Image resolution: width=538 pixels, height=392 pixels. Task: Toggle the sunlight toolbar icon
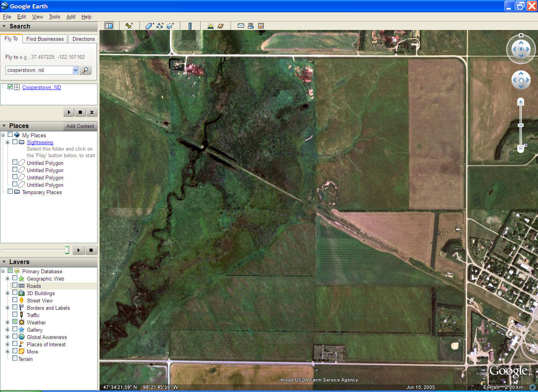pos(210,26)
